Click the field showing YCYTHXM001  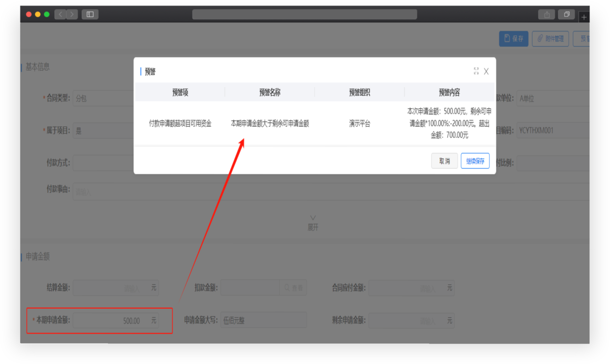click(x=553, y=130)
